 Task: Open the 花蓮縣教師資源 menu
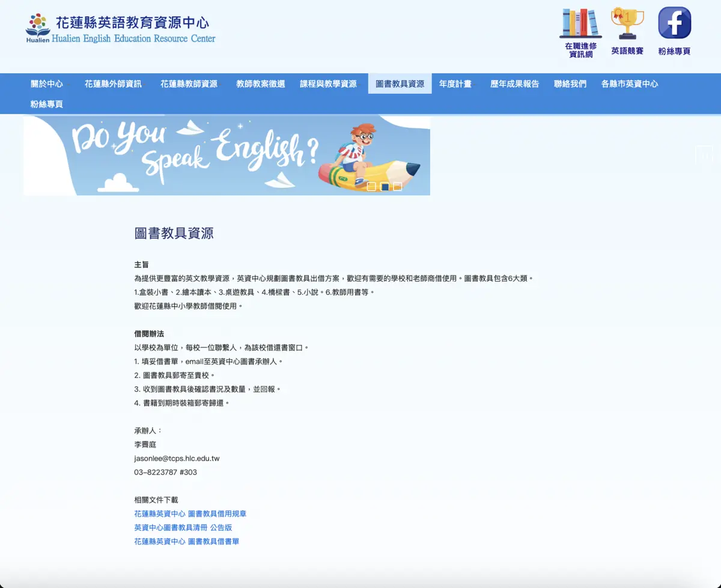click(189, 83)
